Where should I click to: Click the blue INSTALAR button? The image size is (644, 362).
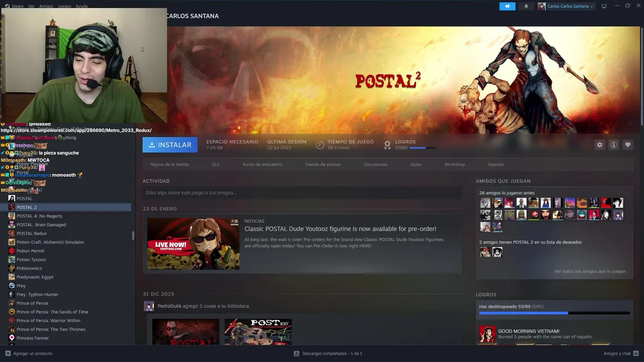pyautogui.click(x=170, y=145)
